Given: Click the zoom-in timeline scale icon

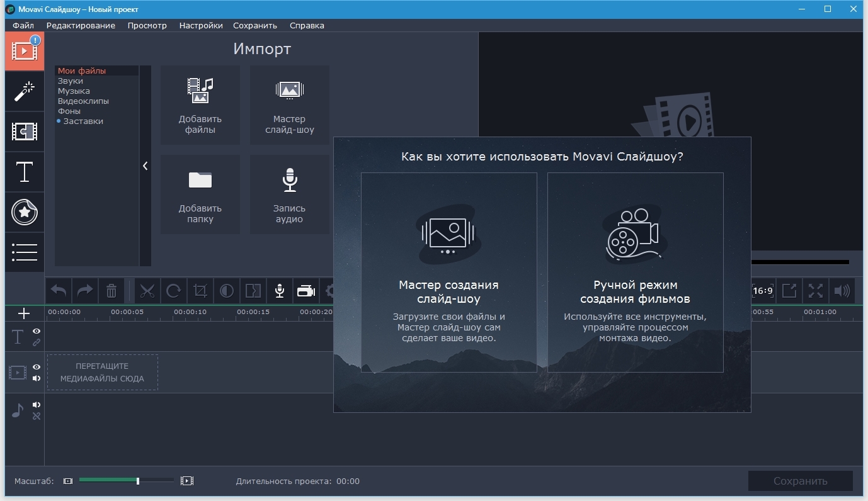Looking at the screenshot, I should click(x=187, y=481).
